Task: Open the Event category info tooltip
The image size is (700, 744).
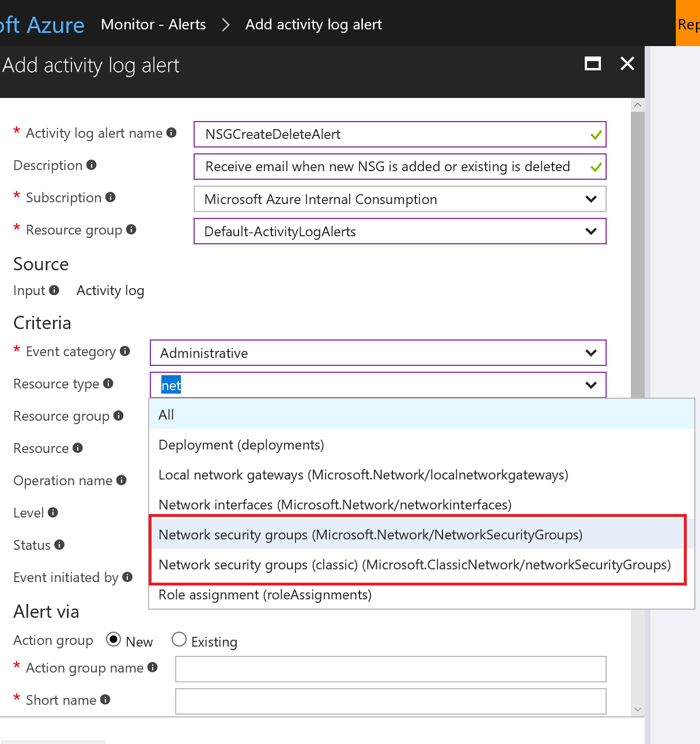Action: tap(126, 351)
